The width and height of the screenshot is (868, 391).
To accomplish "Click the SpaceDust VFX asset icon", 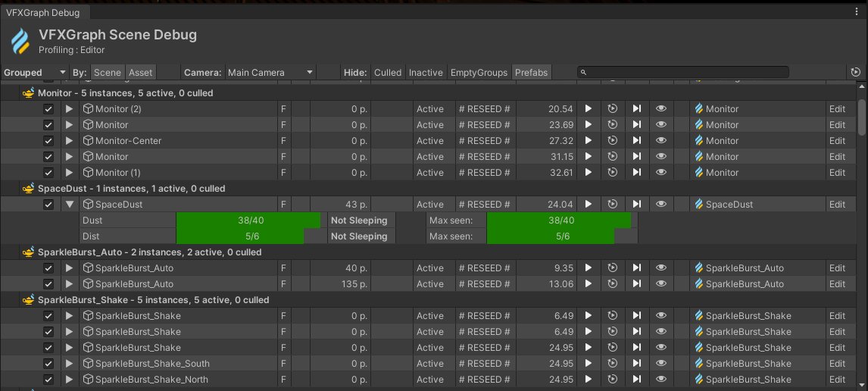I will [699, 205].
